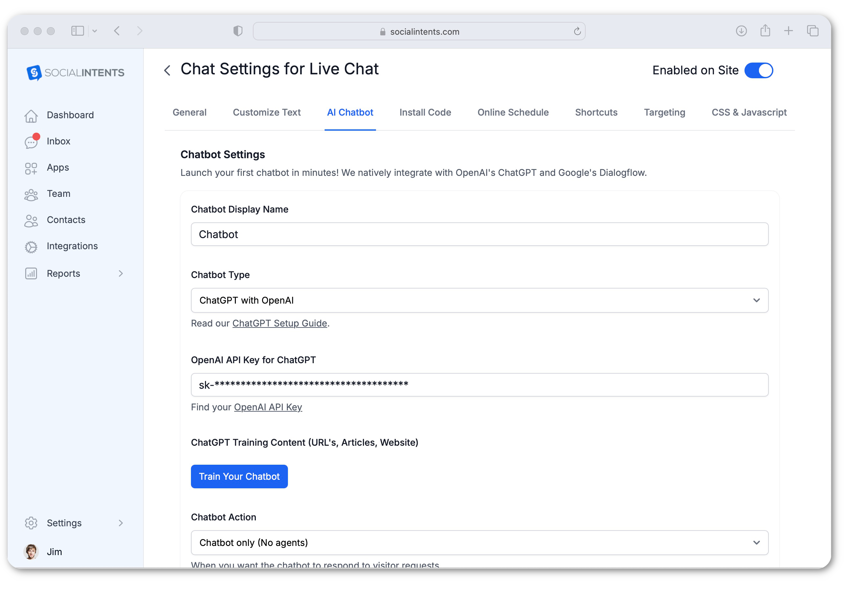Image resolution: width=868 pixels, height=598 pixels.
Task: Click the Reports icon in sidebar
Action: (x=31, y=273)
